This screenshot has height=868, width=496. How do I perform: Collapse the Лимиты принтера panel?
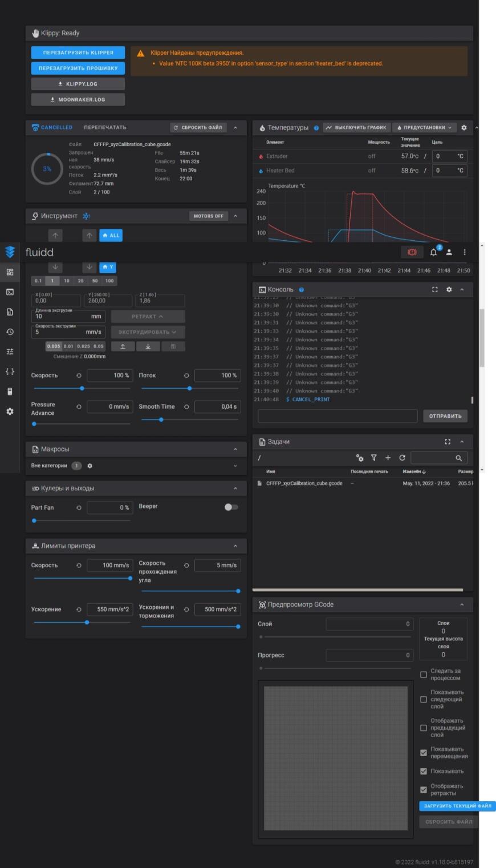235,546
